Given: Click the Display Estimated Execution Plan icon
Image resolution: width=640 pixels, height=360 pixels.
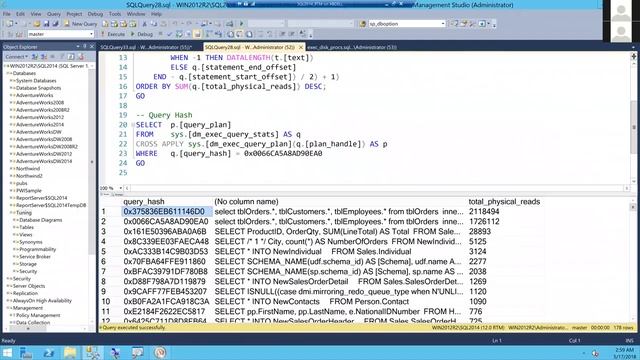Looking at the screenshot, I should tap(179, 34).
